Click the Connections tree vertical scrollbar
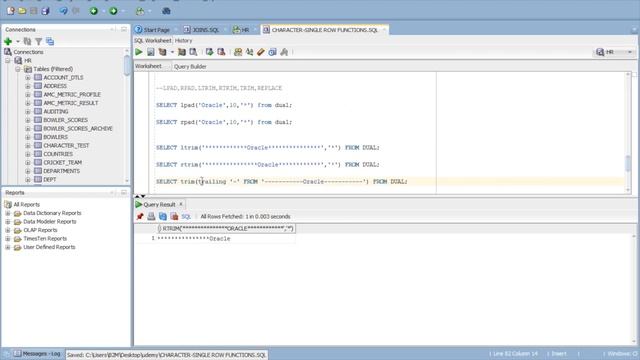 click(x=127, y=65)
